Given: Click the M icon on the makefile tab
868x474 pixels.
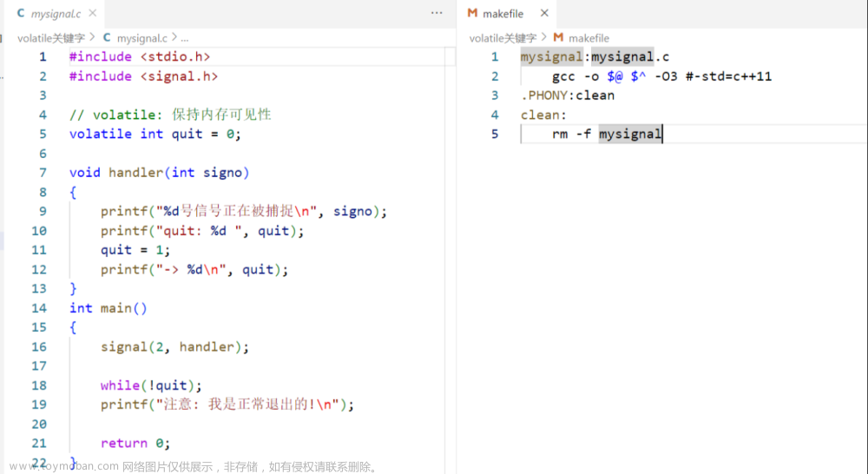Looking at the screenshot, I should [472, 13].
